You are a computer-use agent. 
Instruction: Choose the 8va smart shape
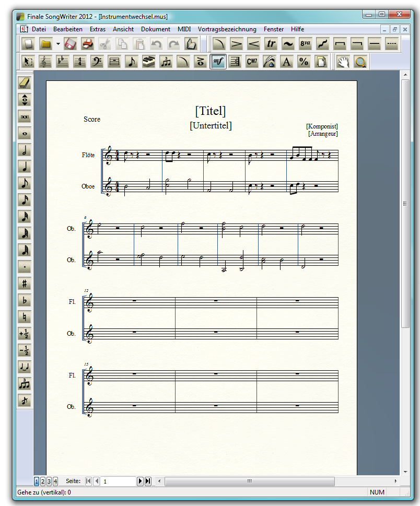306,43
